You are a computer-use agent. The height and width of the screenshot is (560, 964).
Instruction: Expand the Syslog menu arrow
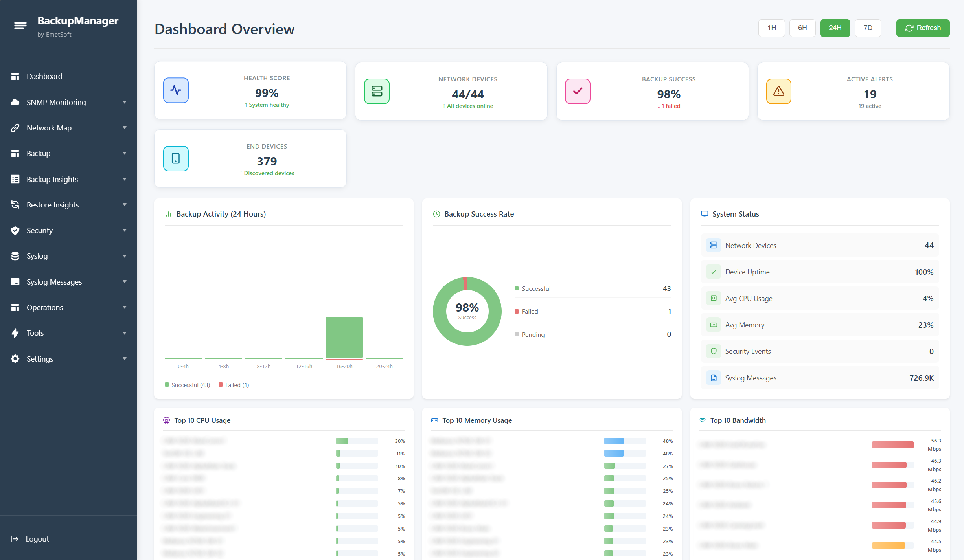125,256
